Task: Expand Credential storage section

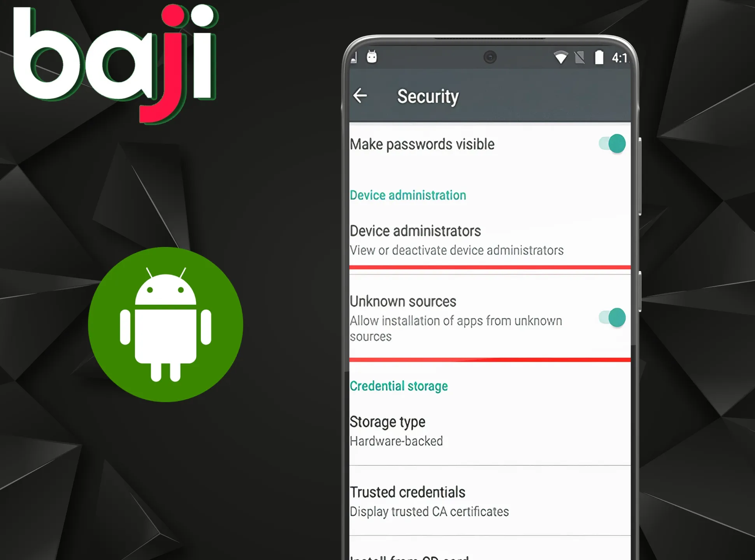Action: pyautogui.click(x=399, y=385)
